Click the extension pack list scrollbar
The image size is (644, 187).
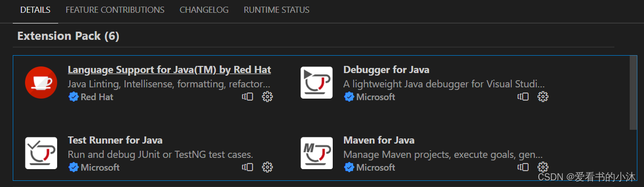[633, 92]
